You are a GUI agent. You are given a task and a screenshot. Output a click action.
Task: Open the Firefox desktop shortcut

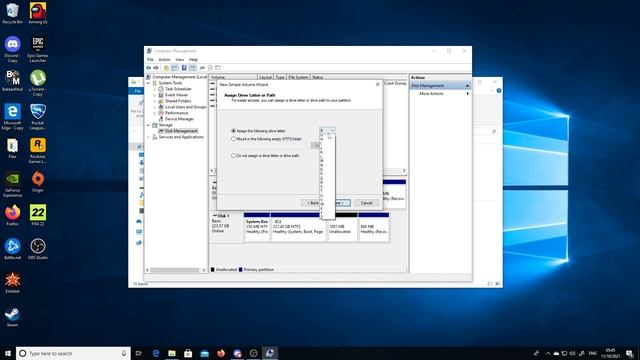coord(12,215)
